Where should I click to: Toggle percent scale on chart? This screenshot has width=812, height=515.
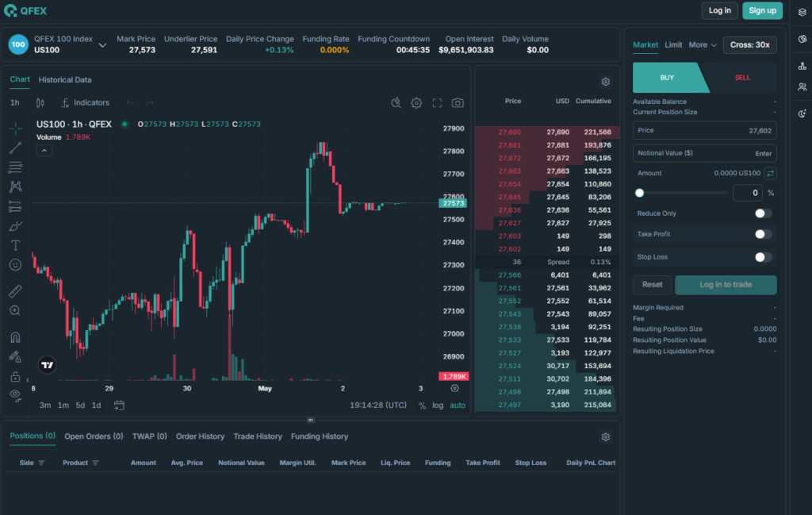click(422, 405)
